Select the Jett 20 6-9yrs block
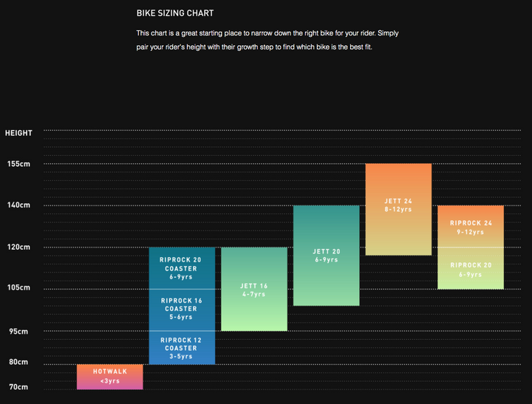This screenshot has height=404, width=532. 327,256
